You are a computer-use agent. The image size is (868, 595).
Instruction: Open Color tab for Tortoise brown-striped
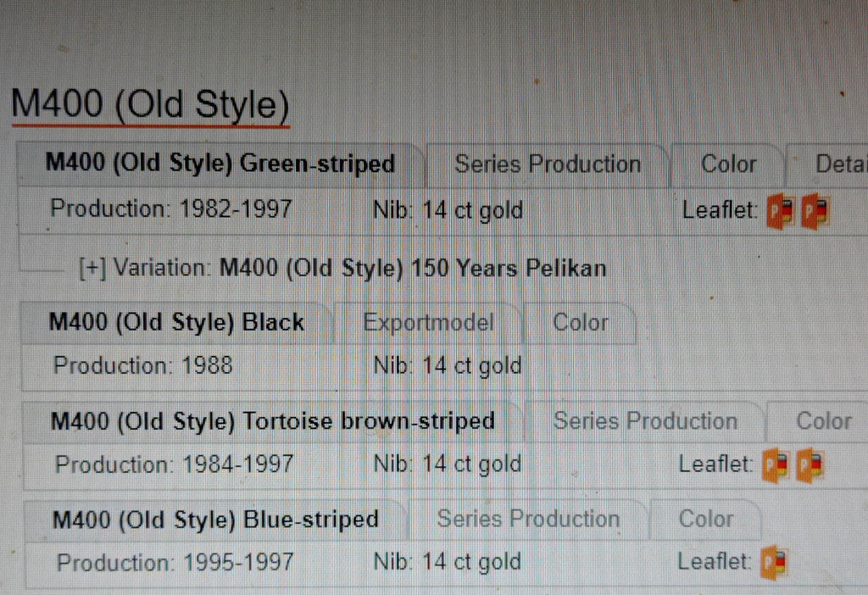[823, 421]
